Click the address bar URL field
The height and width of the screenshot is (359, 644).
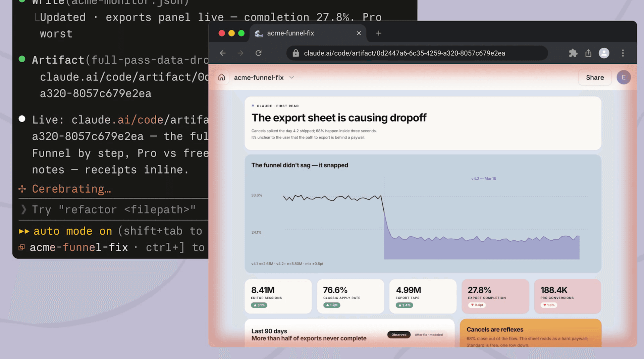(417, 53)
